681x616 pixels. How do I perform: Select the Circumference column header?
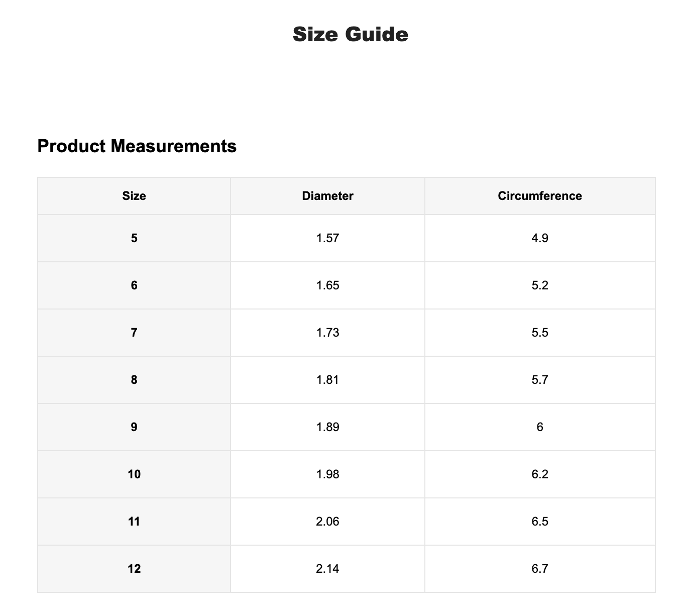point(540,196)
